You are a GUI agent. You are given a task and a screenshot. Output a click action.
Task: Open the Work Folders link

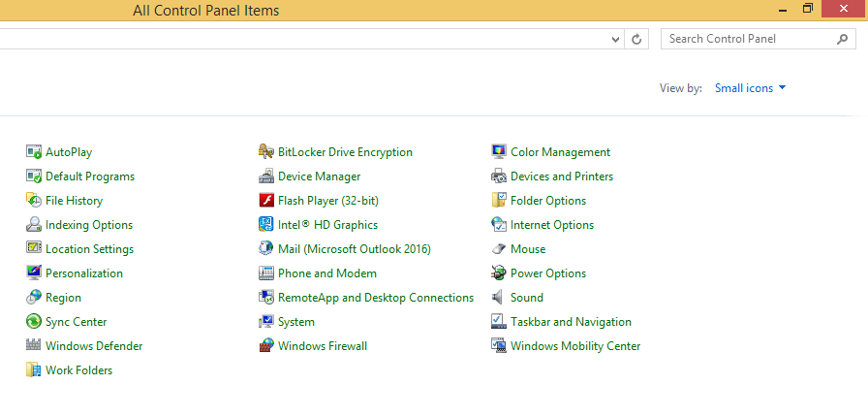tap(78, 369)
